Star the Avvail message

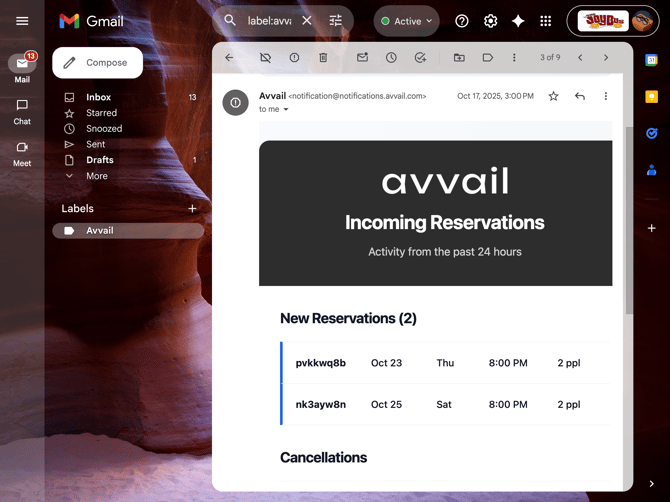coord(553,97)
